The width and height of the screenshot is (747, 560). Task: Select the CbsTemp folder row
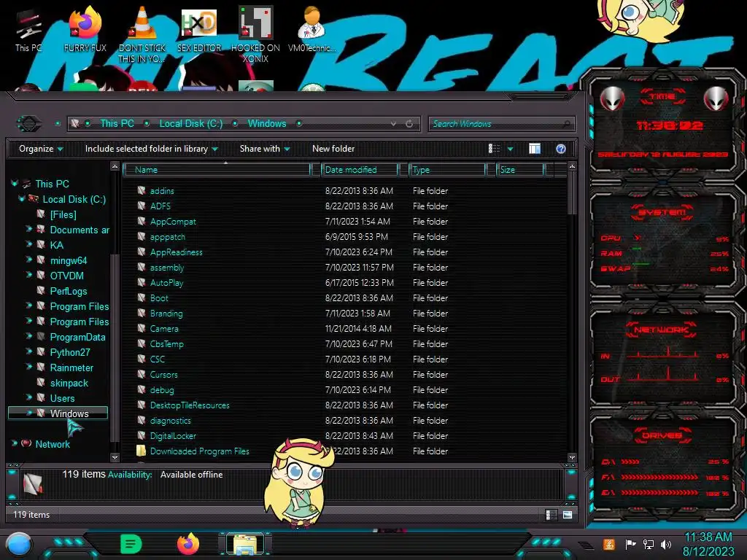coord(344,344)
